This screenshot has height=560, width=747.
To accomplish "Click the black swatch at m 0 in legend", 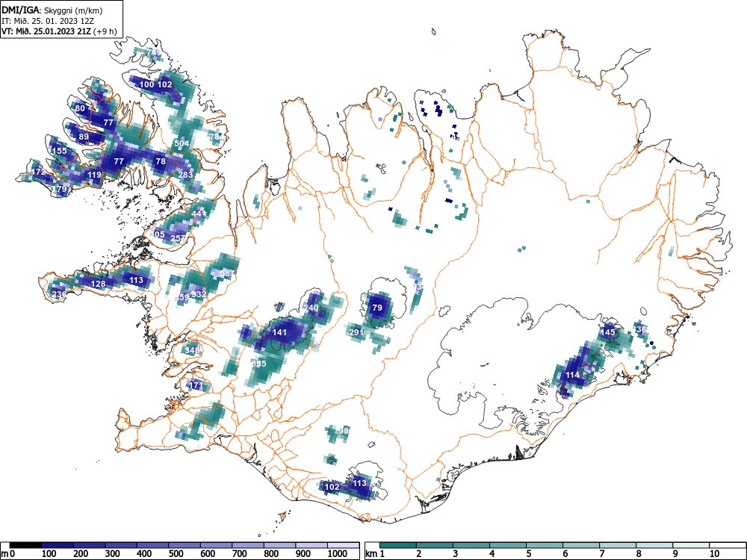I will 25,545.
